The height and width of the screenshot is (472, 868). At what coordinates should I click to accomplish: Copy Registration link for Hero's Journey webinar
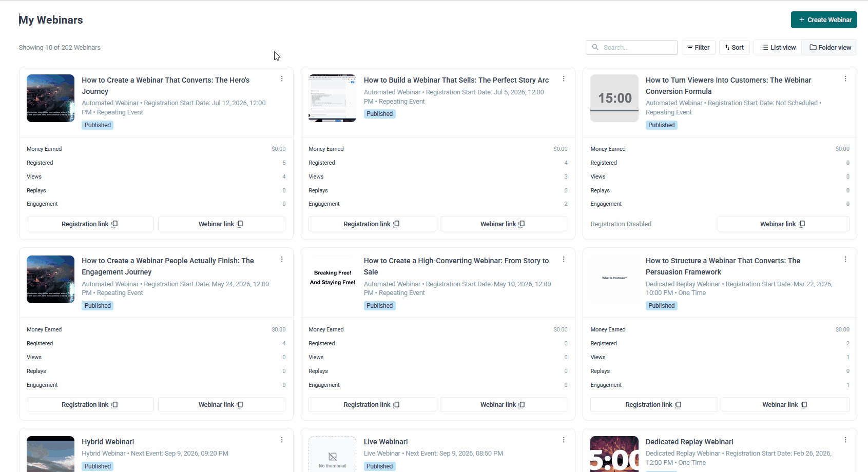tap(90, 224)
